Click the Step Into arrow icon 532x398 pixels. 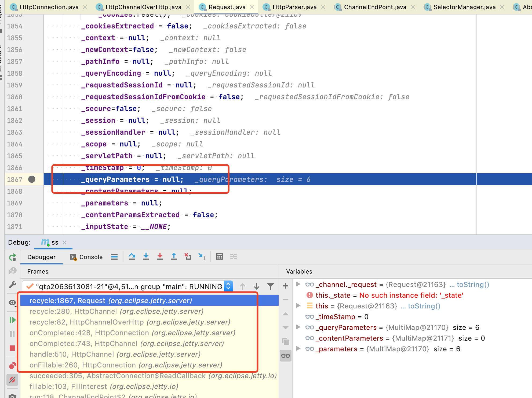click(146, 257)
